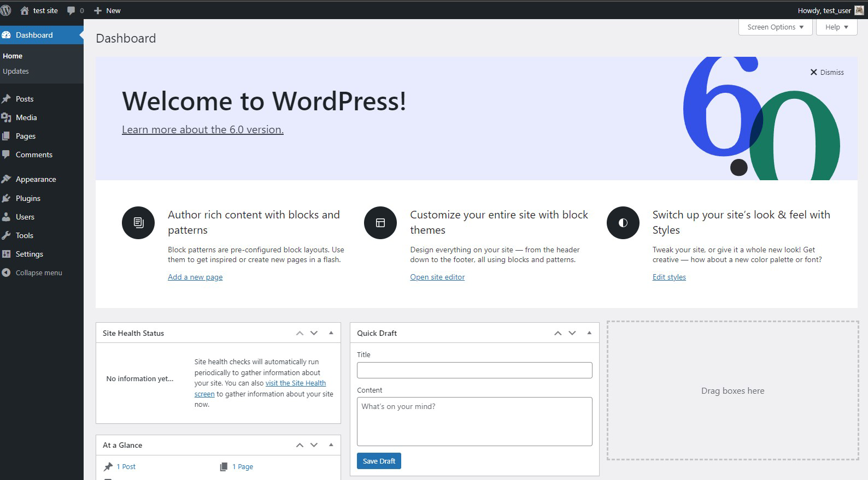Click the Add a new page link
868x480 pixels.
195,277
